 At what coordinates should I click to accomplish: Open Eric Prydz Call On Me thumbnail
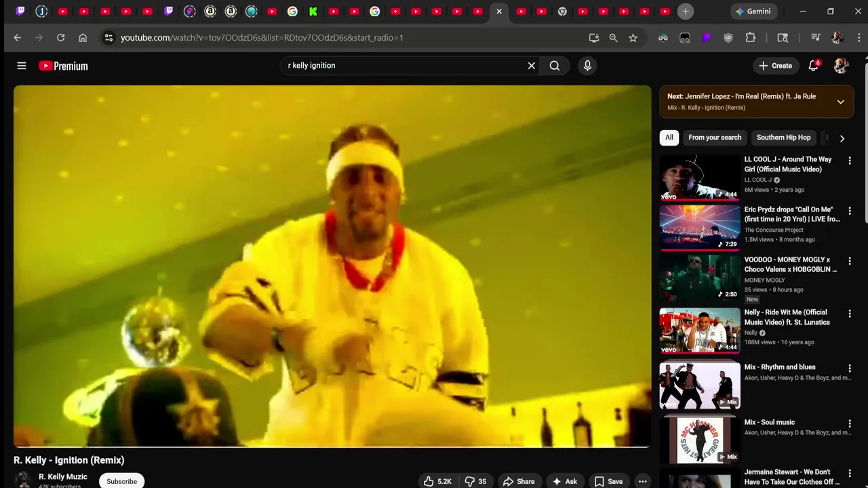700,228
